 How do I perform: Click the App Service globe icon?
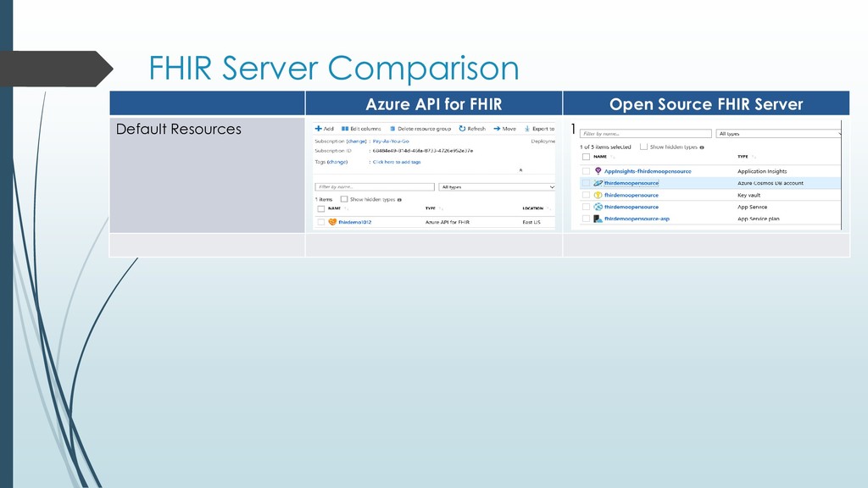[x=598, y=207]
